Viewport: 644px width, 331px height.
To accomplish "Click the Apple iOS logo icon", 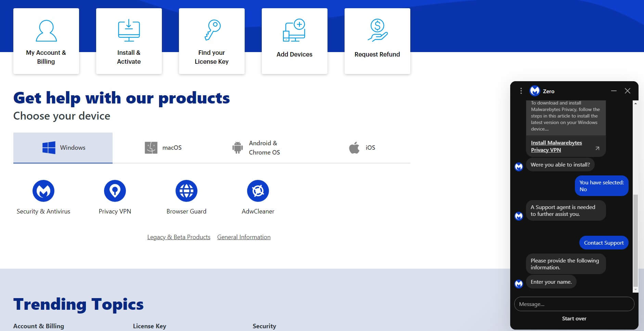I will coord(354,148).
